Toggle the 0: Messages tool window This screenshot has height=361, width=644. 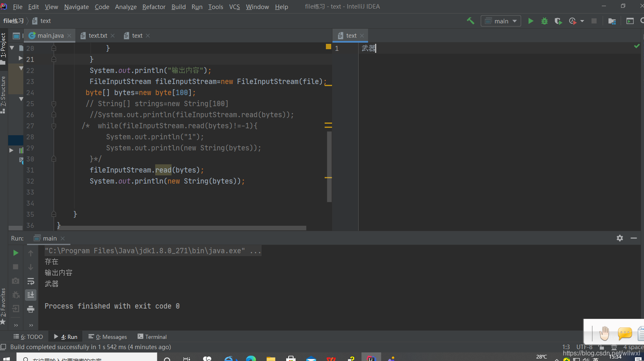(x=108, y=337)
